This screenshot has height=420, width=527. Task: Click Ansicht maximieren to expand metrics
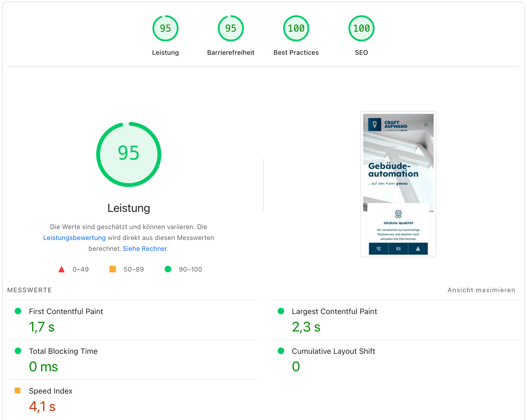(481, 290)
